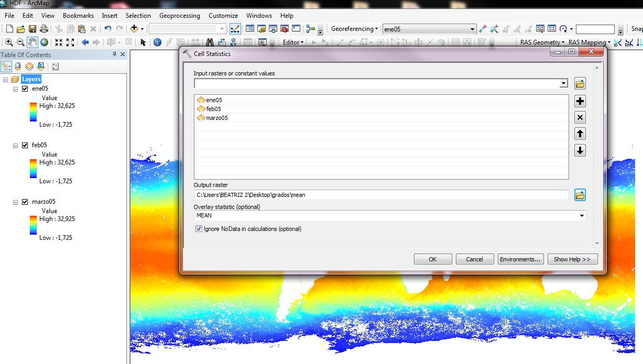This screenshot has height=364, width=643.
Task: Collapse the feb05 layer legend
Action: click(x=16, y=146)
